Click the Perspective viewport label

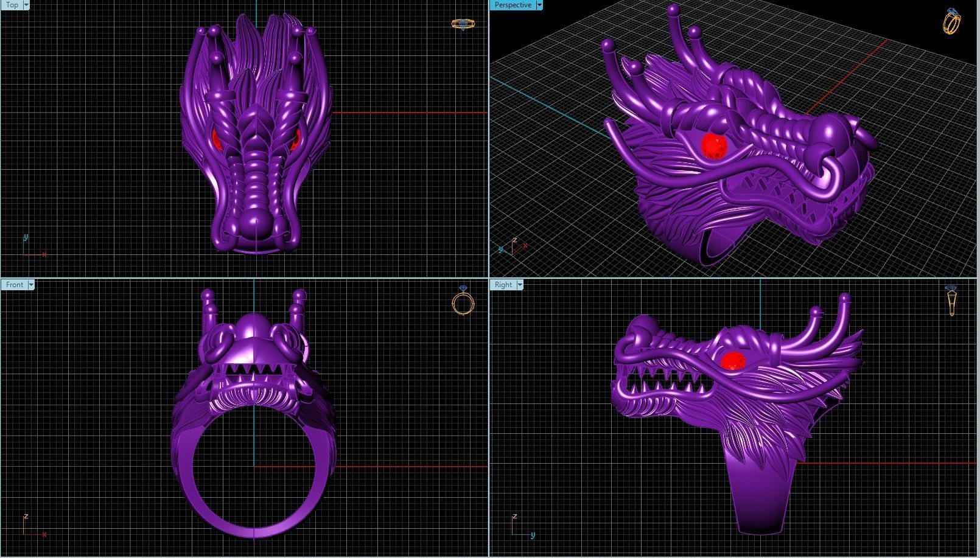click(x=513, y=5)
